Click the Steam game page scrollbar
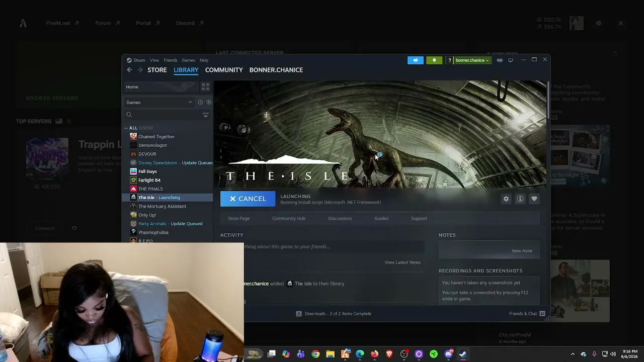Screen dimensions: 644x362 [547, 101]
